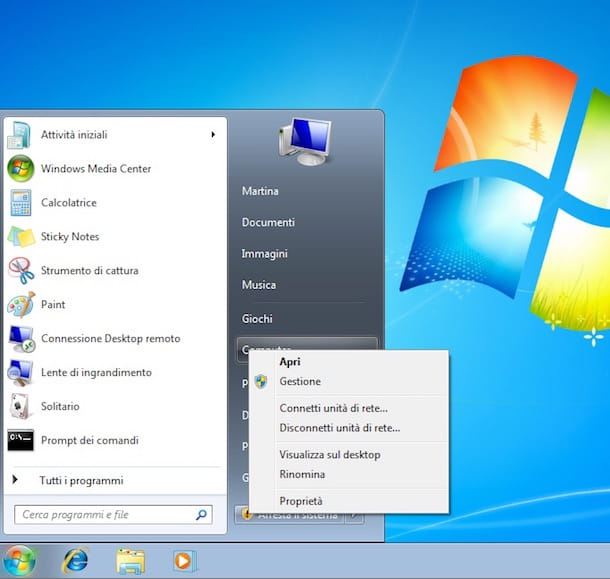Viewport: 610px width, 579px height.
Task: Click the Attività iniziali label
Action: click(74, 135)
